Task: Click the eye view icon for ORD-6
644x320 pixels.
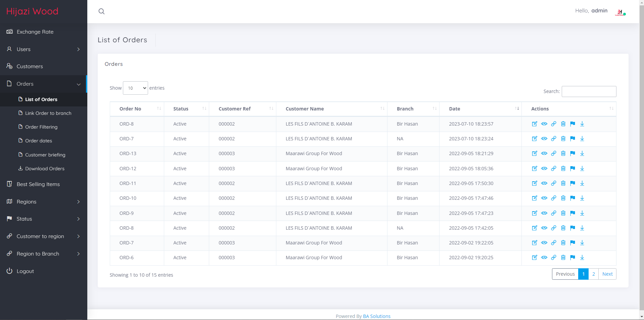Action: (544, 258)
